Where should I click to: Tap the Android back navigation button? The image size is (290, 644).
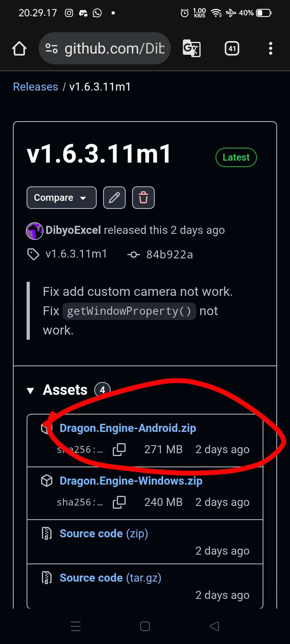pos(214,626)
